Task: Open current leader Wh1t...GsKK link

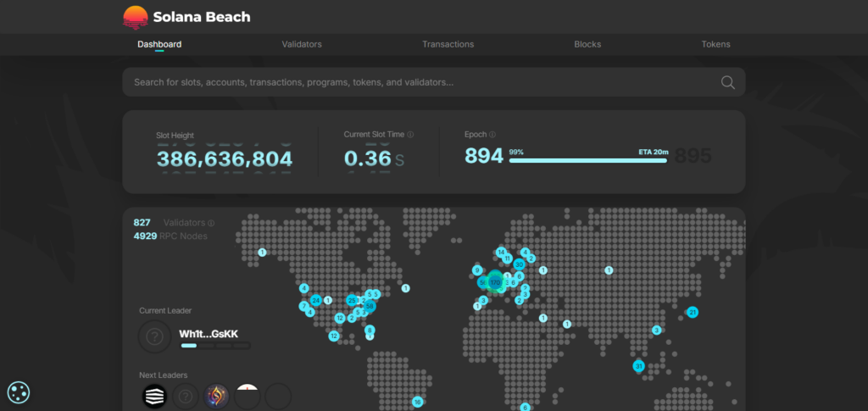Action: pyautogui.click(x=209, y=334)
